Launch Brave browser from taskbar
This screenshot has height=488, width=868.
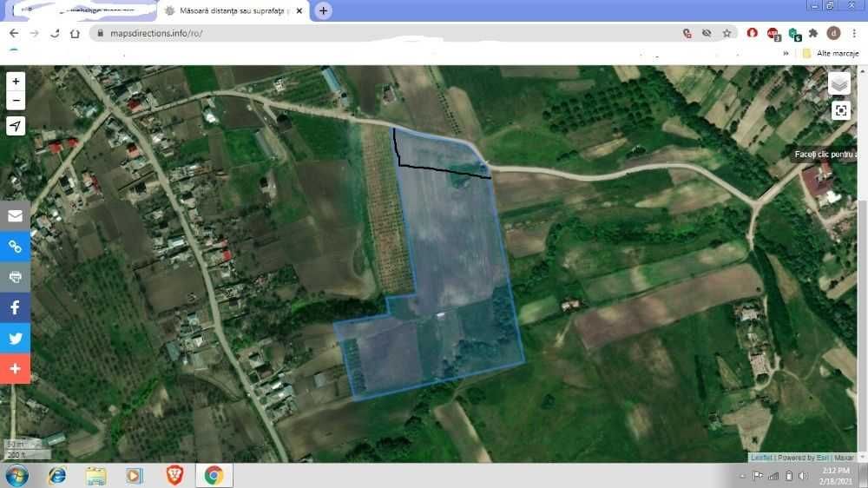[x=174, y=476]
